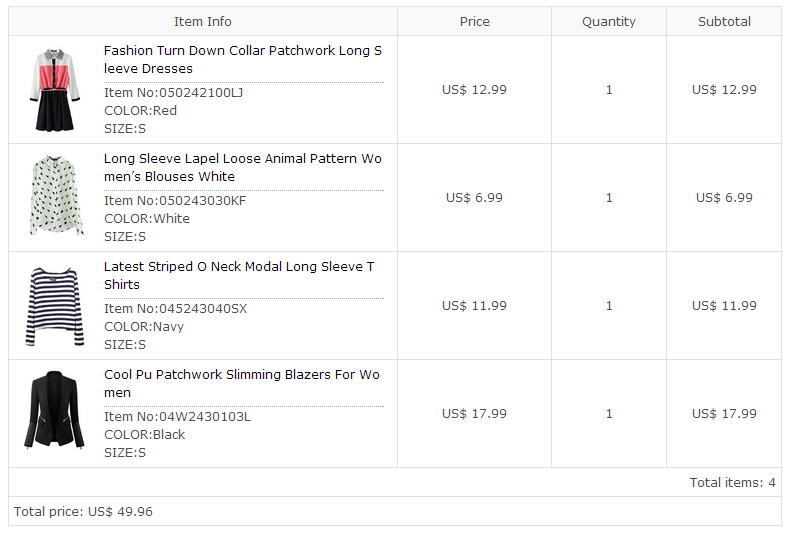
Task: Click the Total items: 4 text
Action: [732, 483]
